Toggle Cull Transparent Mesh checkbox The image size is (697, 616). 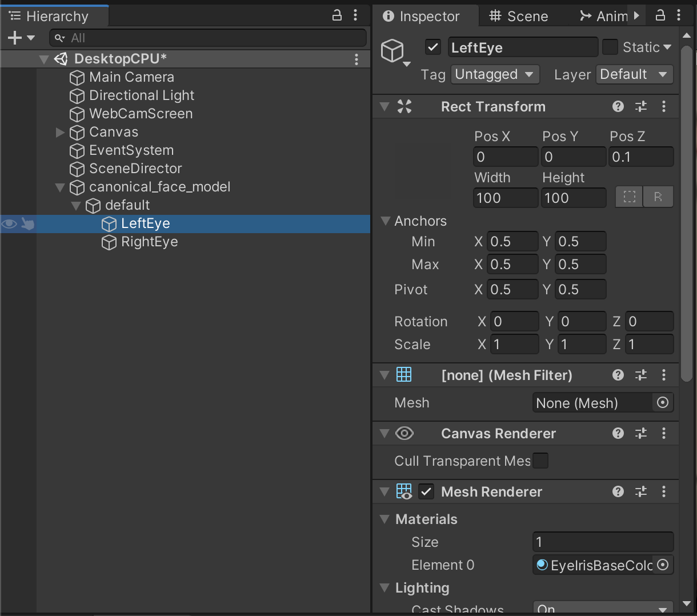[540, 461]
